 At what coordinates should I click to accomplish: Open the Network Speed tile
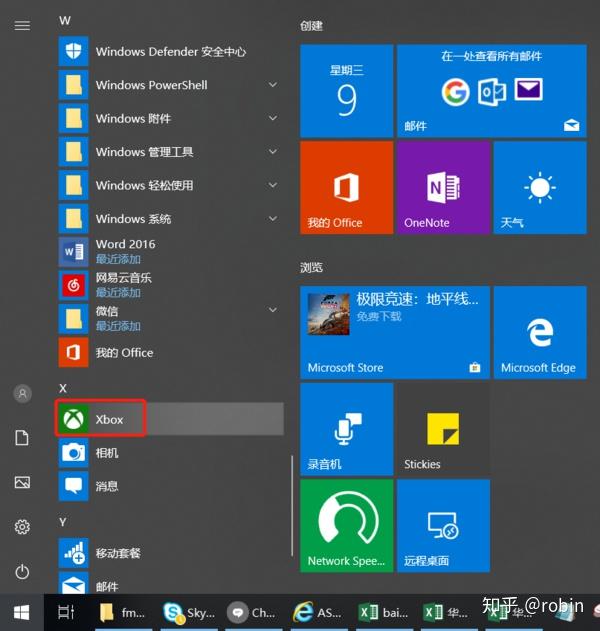[x=346, y=524]
